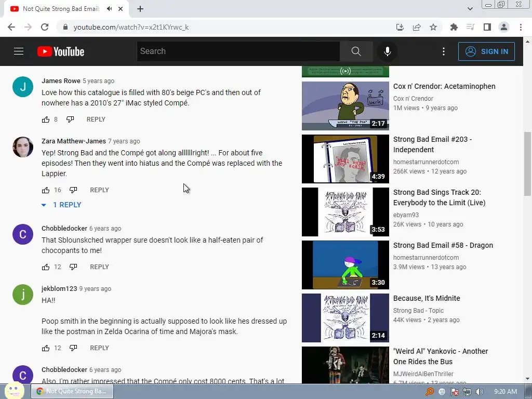Dislike Chobbledocker's Sblounskched wrapper comment
Screen dimensions: 532x399
(x=73, y=267)
